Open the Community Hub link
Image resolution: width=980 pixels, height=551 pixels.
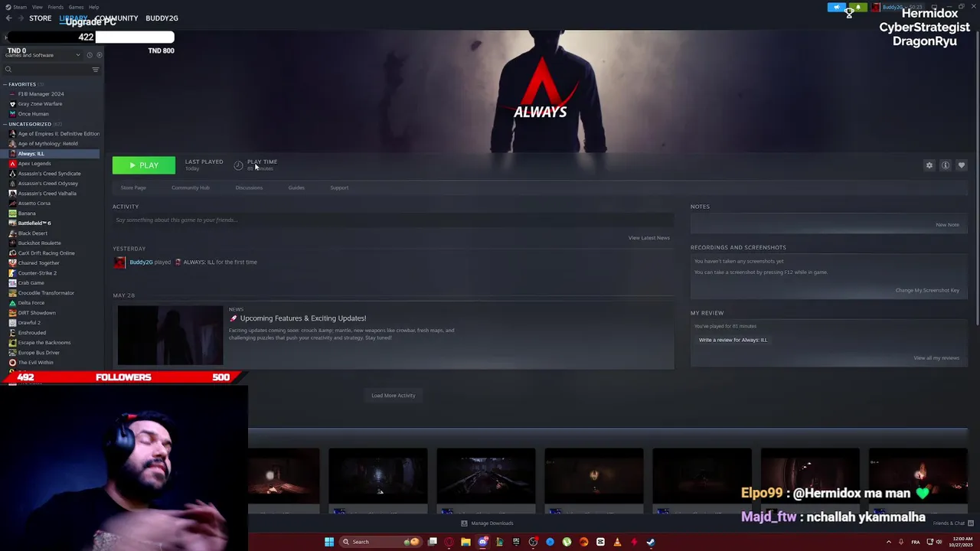[191, 187]
